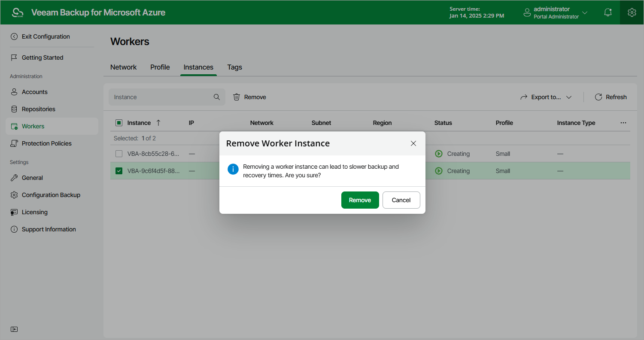Click the Configuration Backup gear icon

point(14,195)
